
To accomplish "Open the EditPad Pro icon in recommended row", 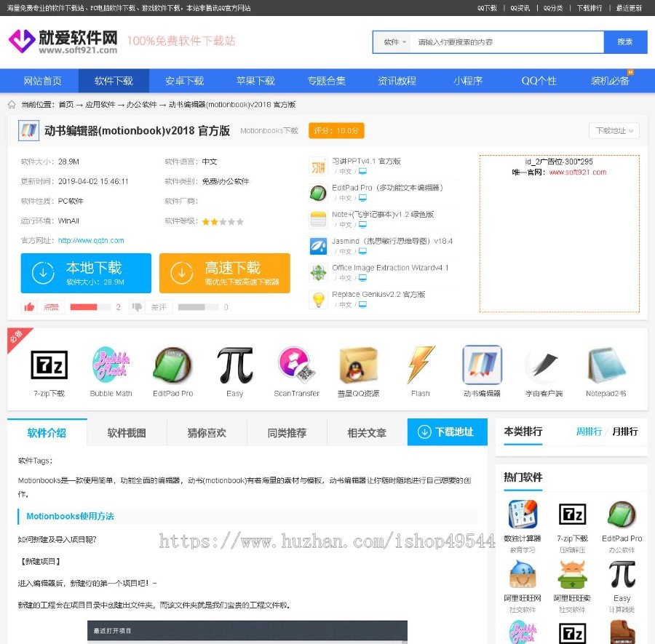I will [173, 365].
